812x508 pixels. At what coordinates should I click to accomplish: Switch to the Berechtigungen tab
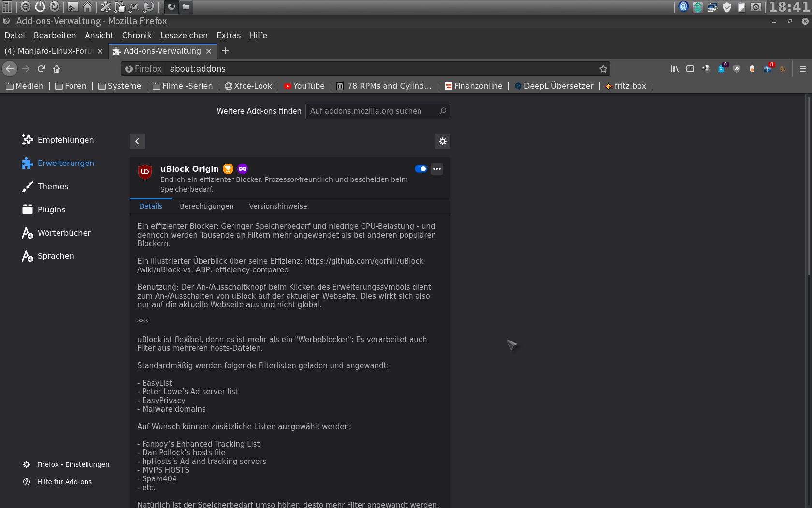pos(206,206)
